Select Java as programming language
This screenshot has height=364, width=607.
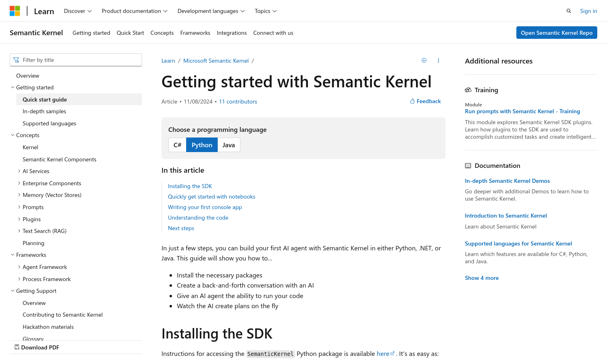pyautogui.click(x=229, y=145)
